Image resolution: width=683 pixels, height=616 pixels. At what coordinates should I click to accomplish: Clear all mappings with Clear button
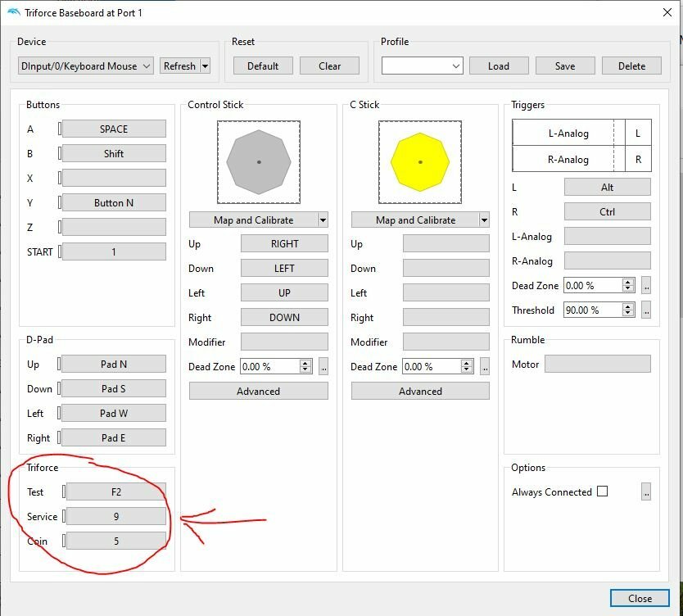click(x=329, y=66)
